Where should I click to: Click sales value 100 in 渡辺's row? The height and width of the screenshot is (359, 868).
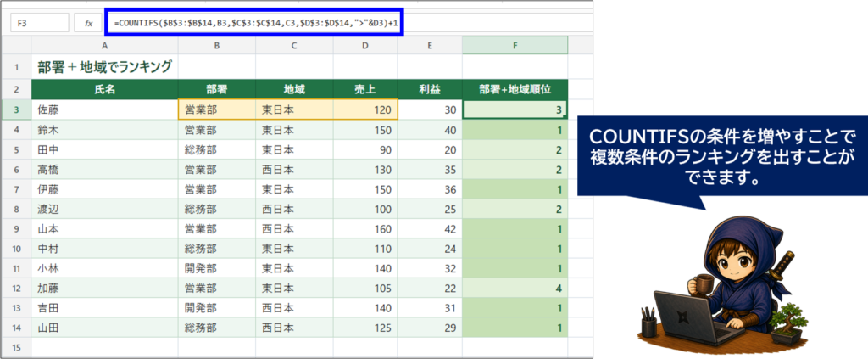click(365, 210)
